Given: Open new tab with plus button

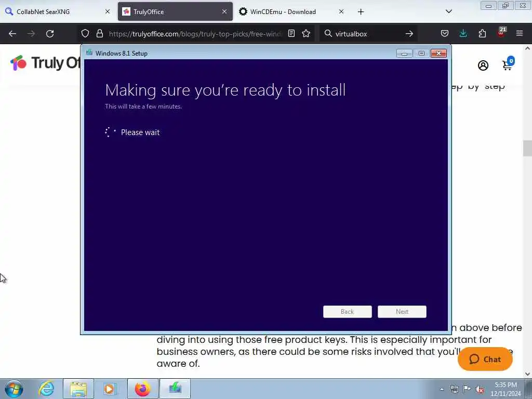Looking at the screenshot, I should coord(361,12).
